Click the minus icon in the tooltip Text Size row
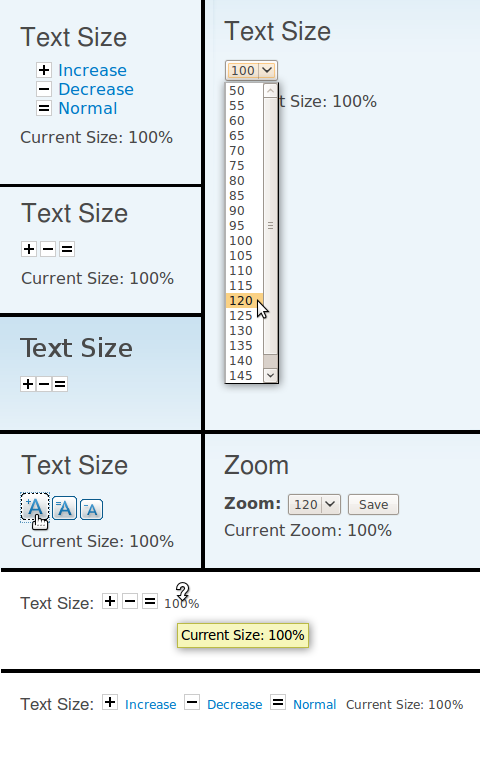 [x=130, y=601]
